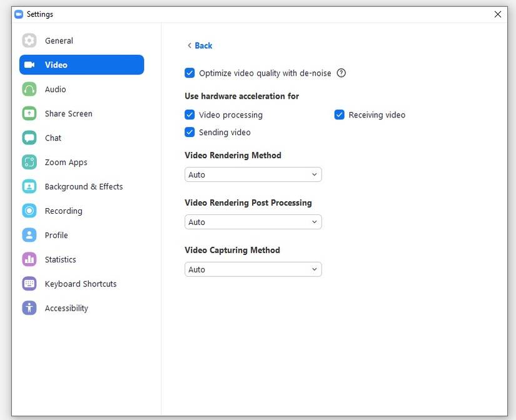Screen dimensions: 516x420
Task: Disable hardware acceleration for Video processing
Action: [190, 115]
